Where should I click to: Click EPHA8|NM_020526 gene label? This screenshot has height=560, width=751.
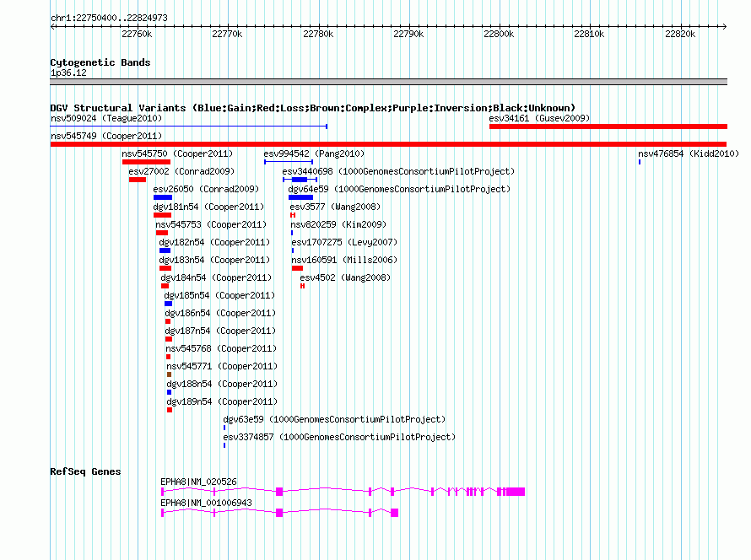[199, 482]
